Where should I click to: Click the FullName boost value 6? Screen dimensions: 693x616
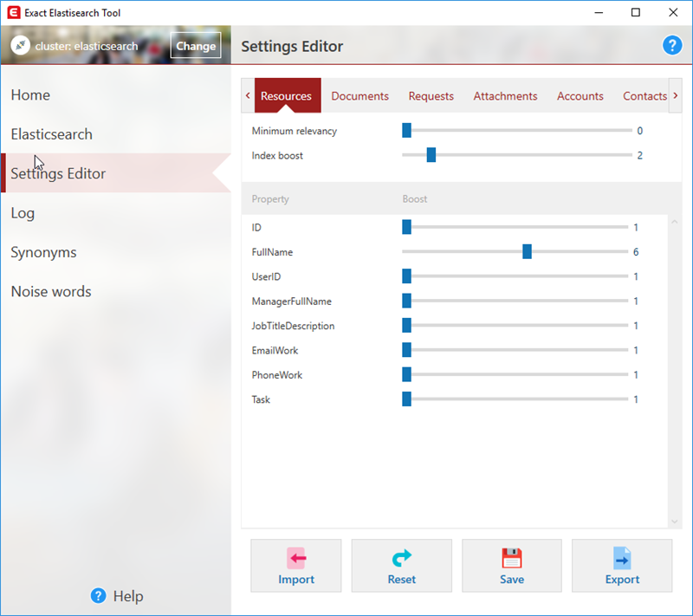[x=636, y=252]
